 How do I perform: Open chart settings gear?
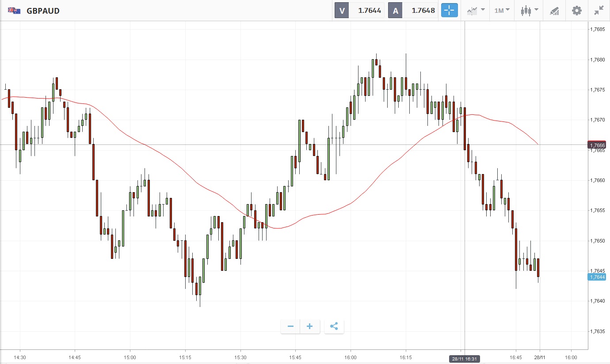[x=577, y=11]
